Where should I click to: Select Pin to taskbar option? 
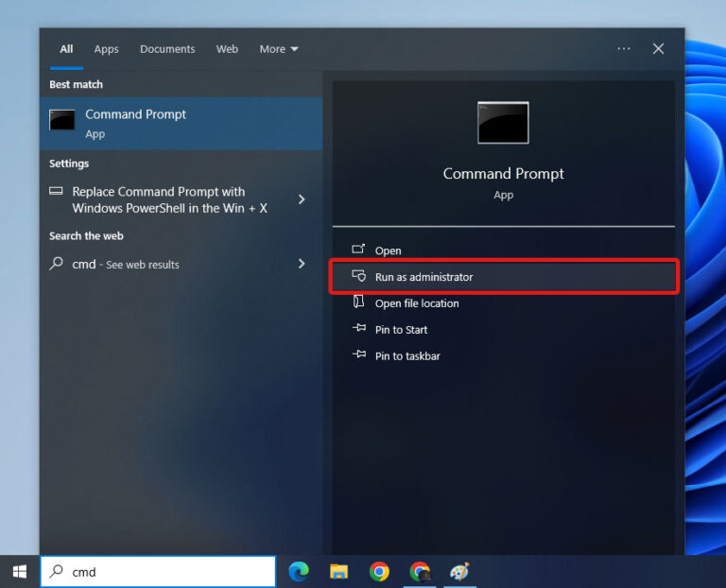click(x=407, y=356)
